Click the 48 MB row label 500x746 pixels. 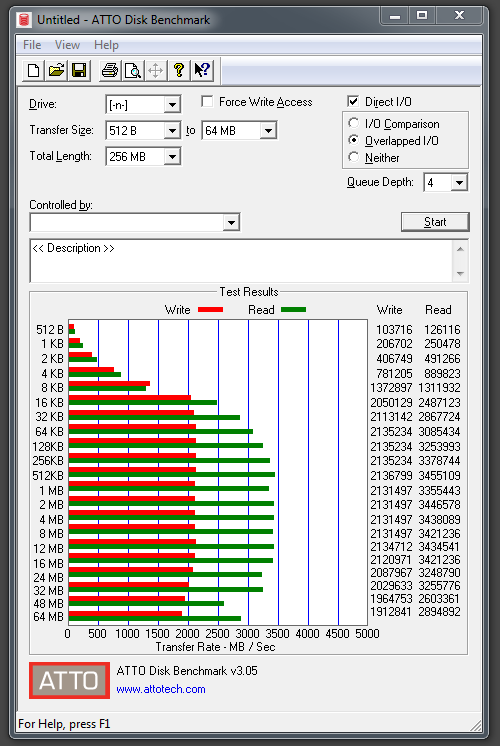click(48, 603)
